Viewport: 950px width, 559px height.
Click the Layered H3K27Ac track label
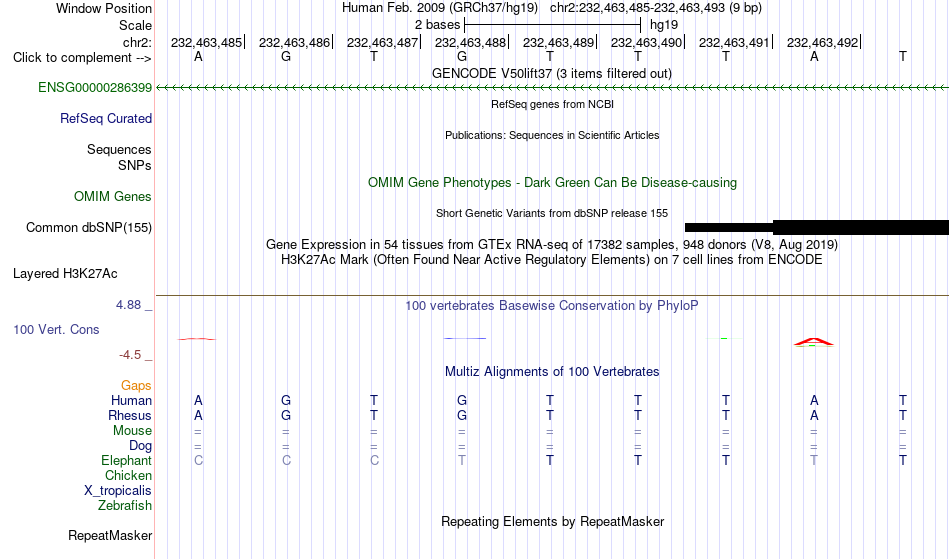[x=65, y=274]
